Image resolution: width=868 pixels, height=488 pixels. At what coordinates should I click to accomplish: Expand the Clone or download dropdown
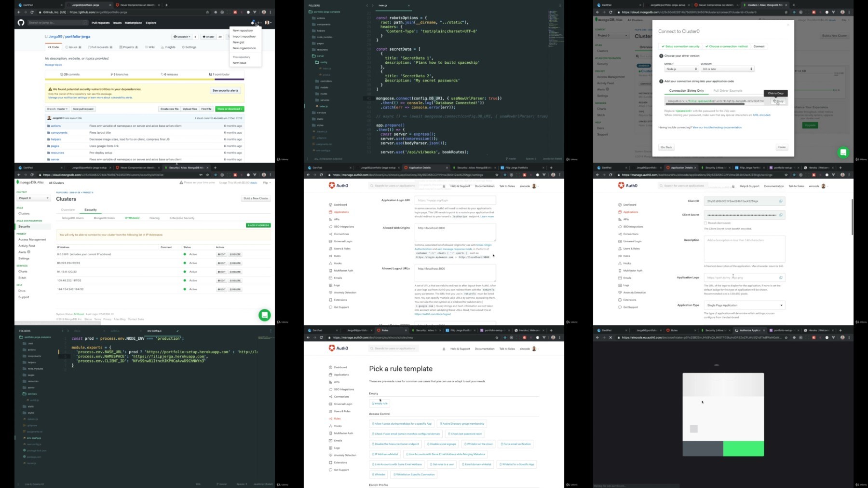tap(230, 109)
